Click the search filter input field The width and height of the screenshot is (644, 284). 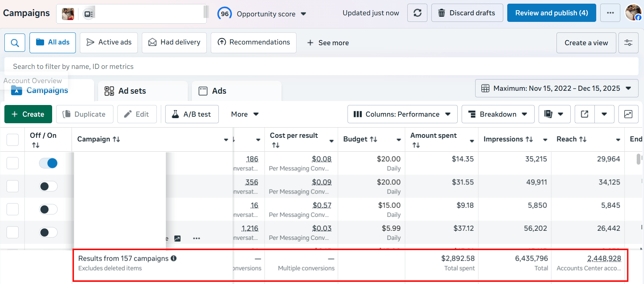click(x=321, y=67)
